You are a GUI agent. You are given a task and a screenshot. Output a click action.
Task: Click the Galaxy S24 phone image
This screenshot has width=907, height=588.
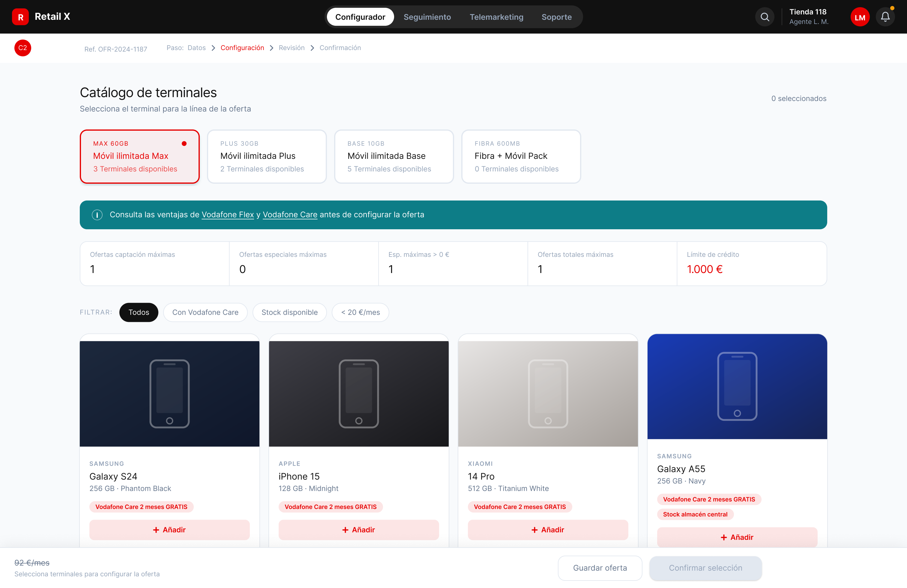[x=169, y=394]
